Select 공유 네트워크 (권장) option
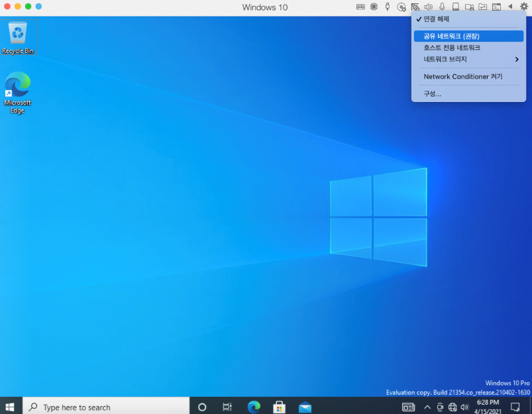This screenshot has height=414, width=532. (x=468, y=36)
